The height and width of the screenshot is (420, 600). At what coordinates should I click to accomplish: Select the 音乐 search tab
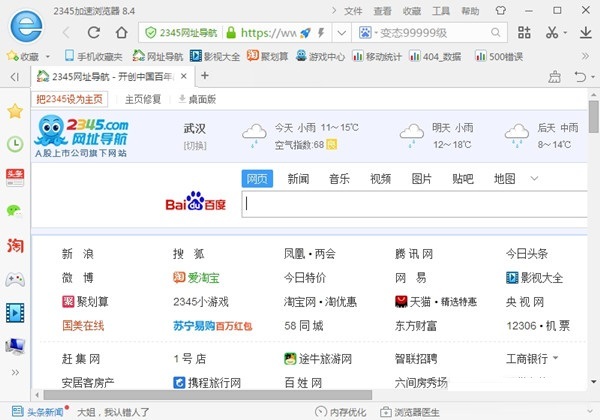pos(339,179)
